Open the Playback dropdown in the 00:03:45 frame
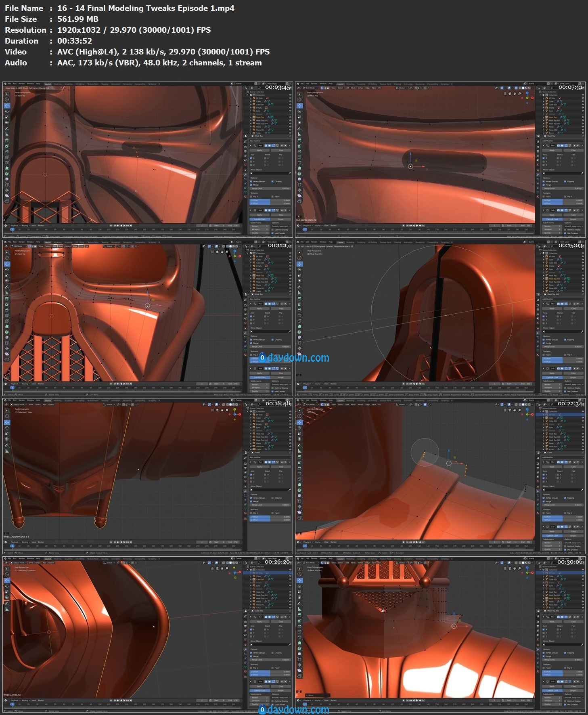This screenshot has height=715, width=588. tap(16, 226)
